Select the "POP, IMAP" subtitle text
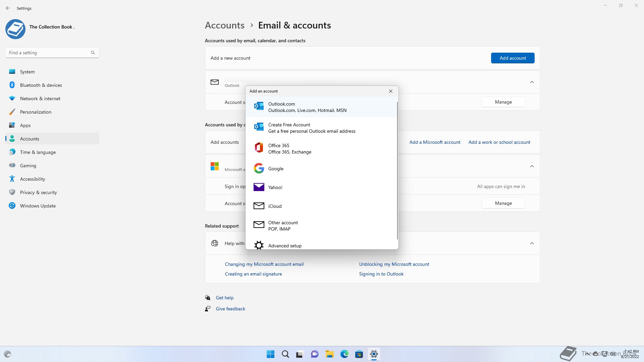Viewport: 644px width, 362px height. [x=279, y=229]
